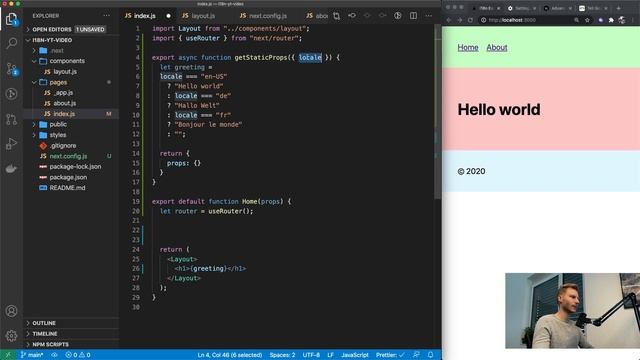This screenshot has width=640, height=360.
Task: Click the next revision icon in editor toolbar
Action: [382, 16]
